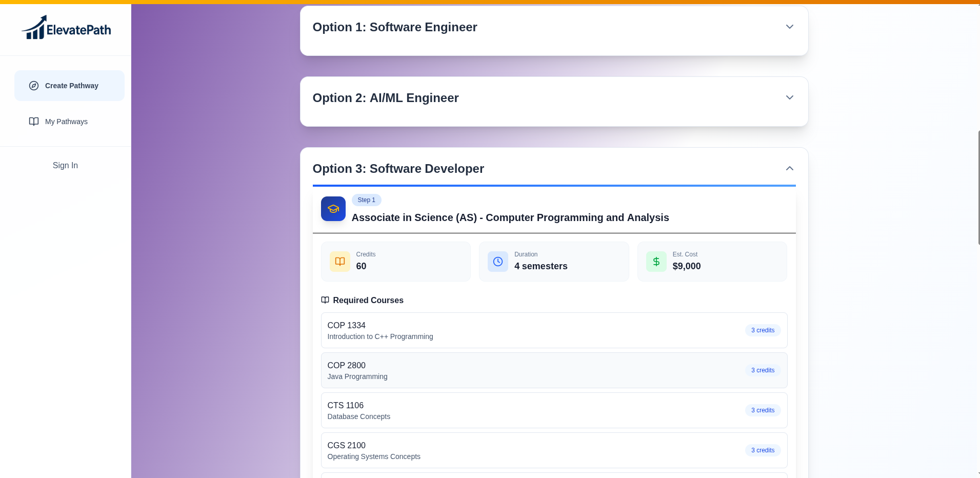
Task: Click the Credits book icon
Action: coord(340,262)
